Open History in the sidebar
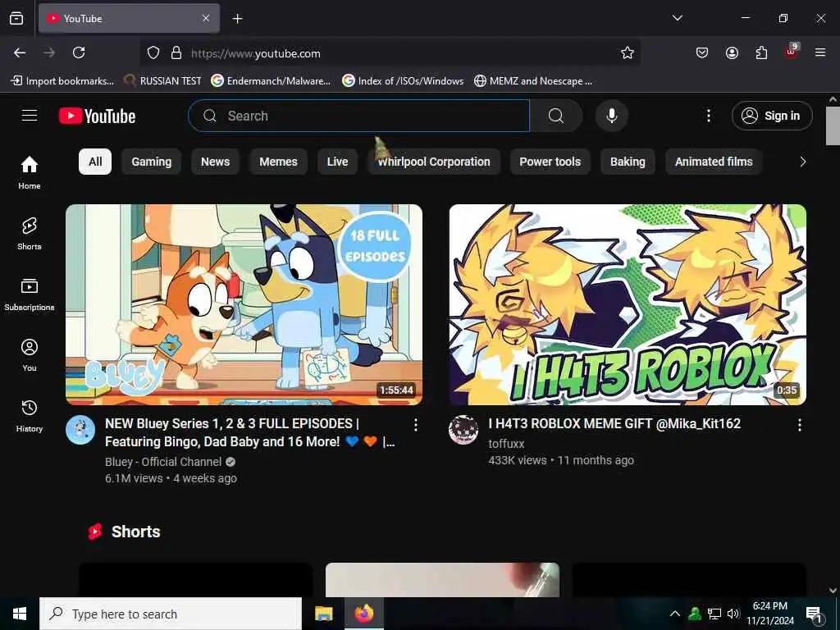This screenshot has height=630, width=840. [x=30, y=416]
